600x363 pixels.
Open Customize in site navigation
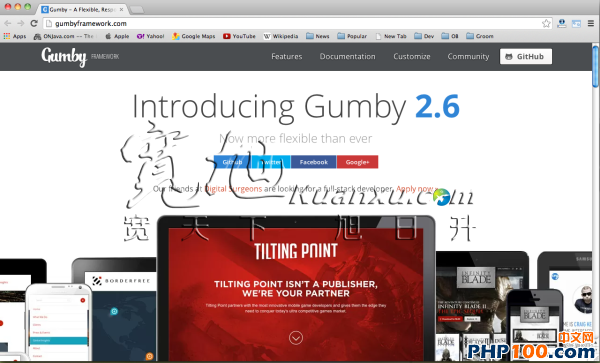pyautogui.click(x=412, y=57)
